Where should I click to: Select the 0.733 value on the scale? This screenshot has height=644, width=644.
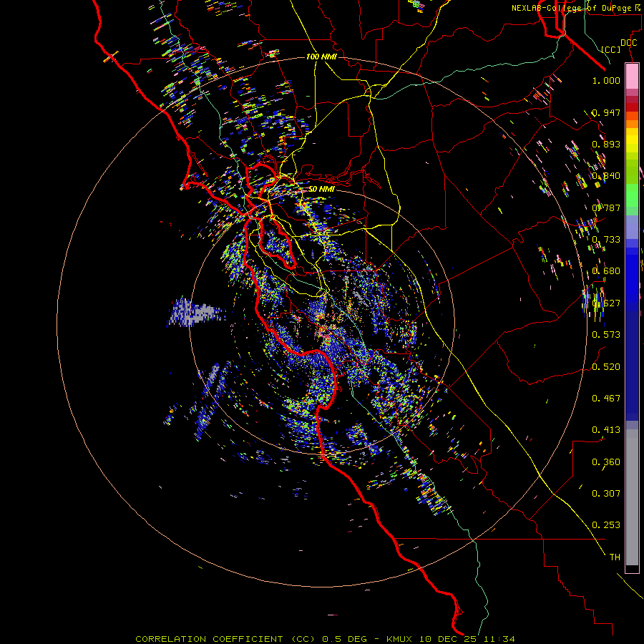[x=606, y=240]
